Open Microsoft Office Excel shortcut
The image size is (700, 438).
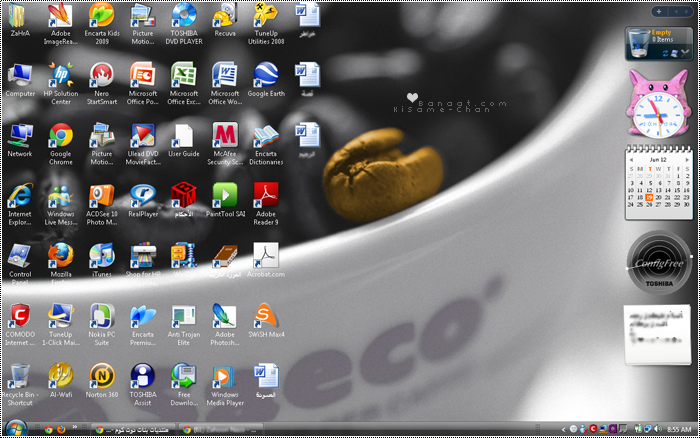pyautogui.click(x=184, y=76)
